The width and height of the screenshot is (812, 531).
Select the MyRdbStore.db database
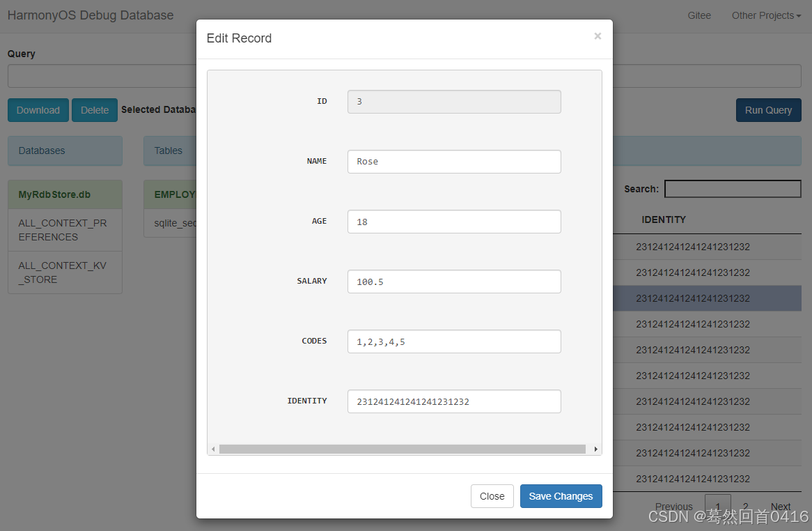(x=65, y=195)
